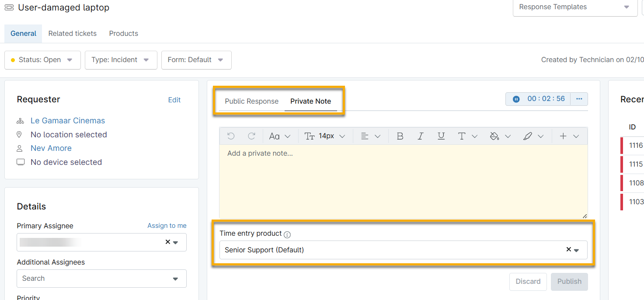Clear the Time entry product selection
The width and height of the screenshot is (644, 300).
(568, 249)
